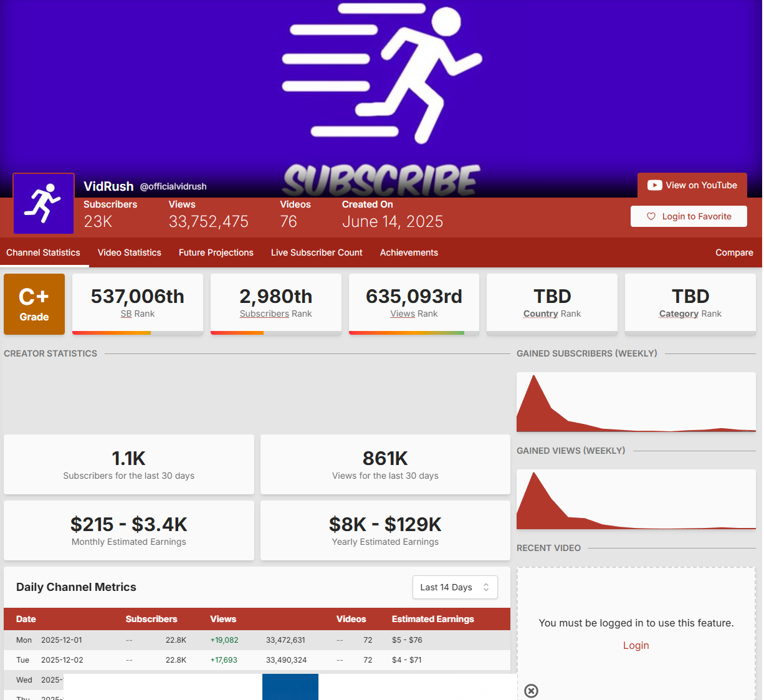Click the Compare link
The height and width of the screenshot is (700, 764).
[734, 252]
